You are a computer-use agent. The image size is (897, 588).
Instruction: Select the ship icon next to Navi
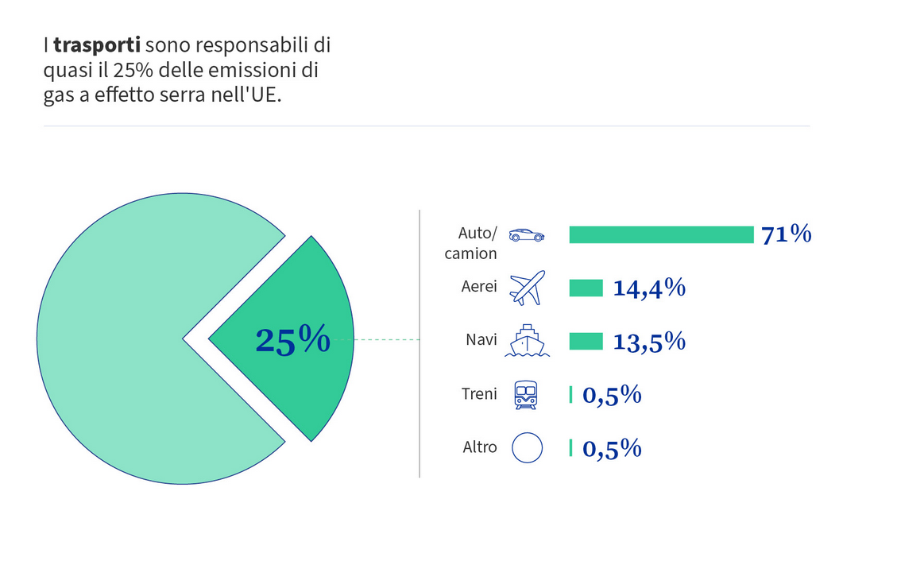click(x=527, y=341)
